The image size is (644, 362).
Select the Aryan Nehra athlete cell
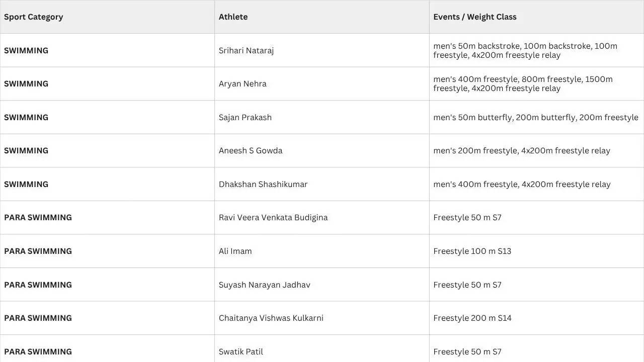tap(322, 83)
